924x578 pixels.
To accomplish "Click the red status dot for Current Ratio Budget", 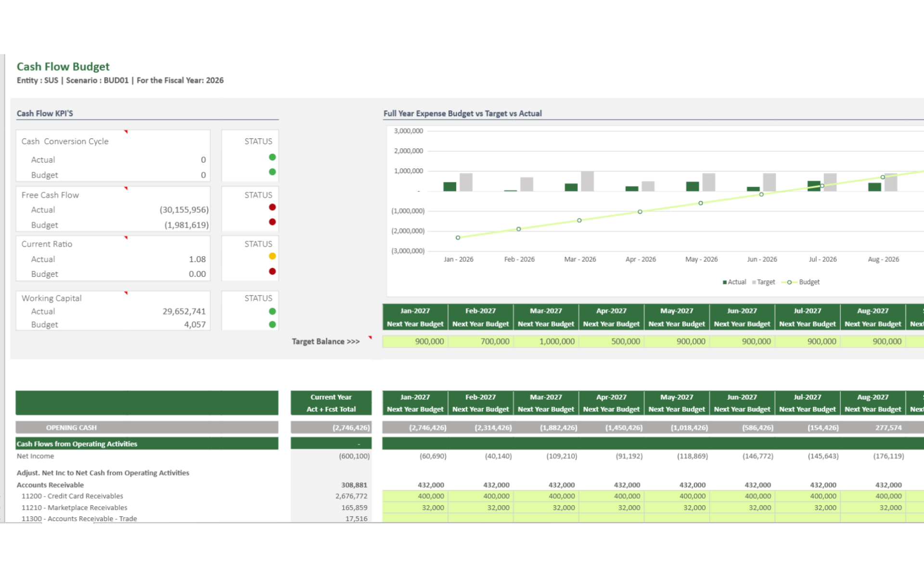I will point(272,271).
